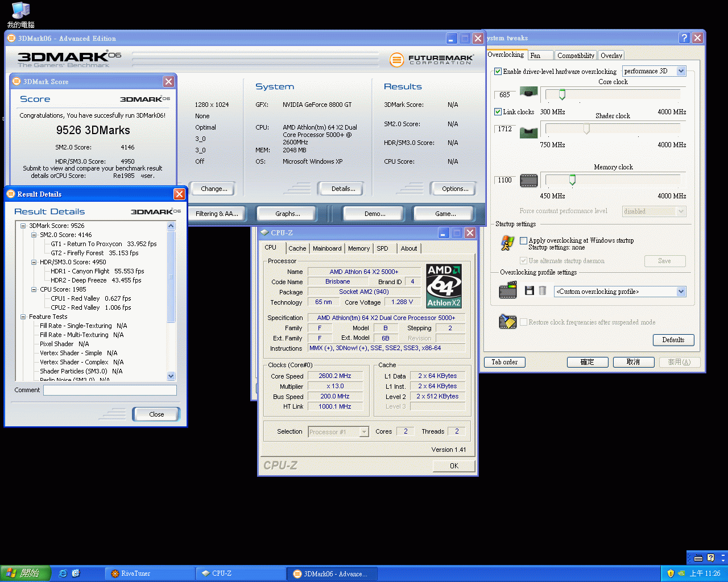
Task: Click the AMD Athlon 64 X2 logo
Action: pos(444,286)
